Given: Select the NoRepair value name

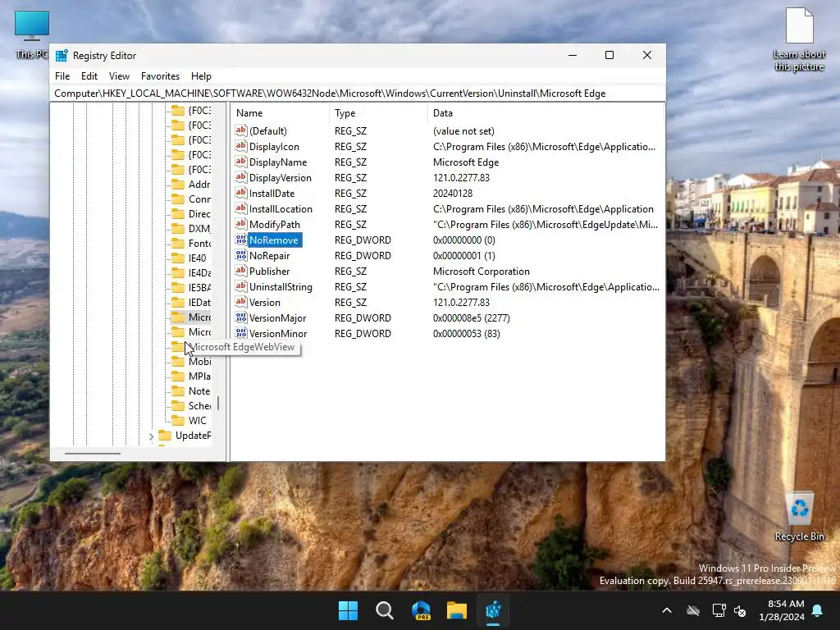Looking at the screenshot, I should (269, 256).
